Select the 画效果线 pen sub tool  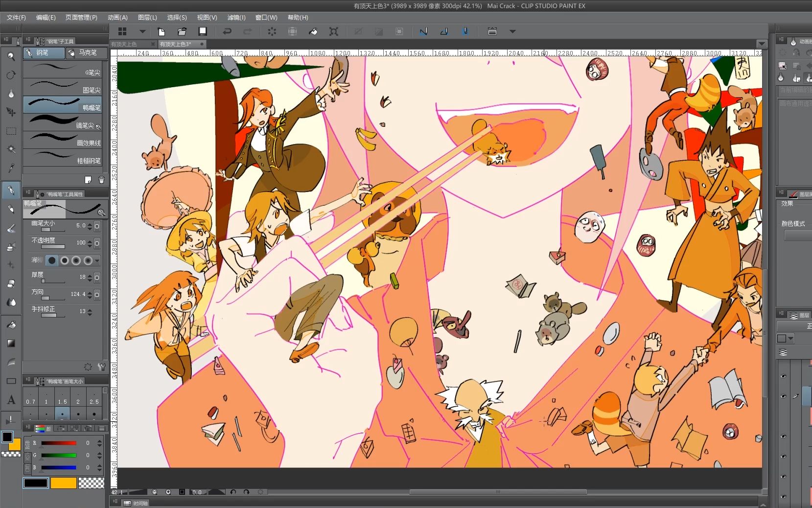[63, 140]
